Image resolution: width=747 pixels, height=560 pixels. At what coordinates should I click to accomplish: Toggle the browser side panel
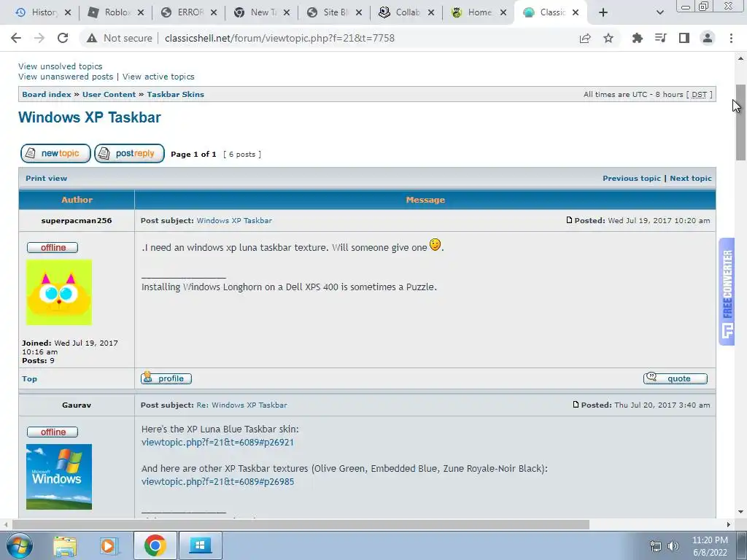[684, 38]
